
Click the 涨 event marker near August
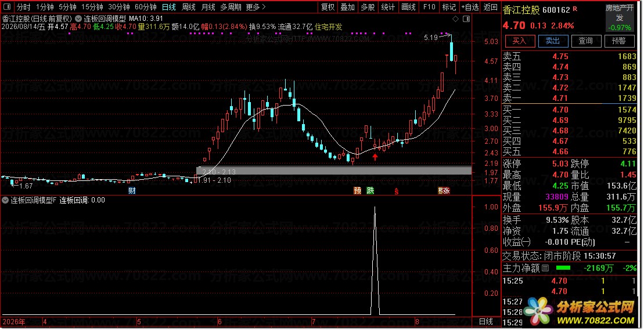(446, 191)
